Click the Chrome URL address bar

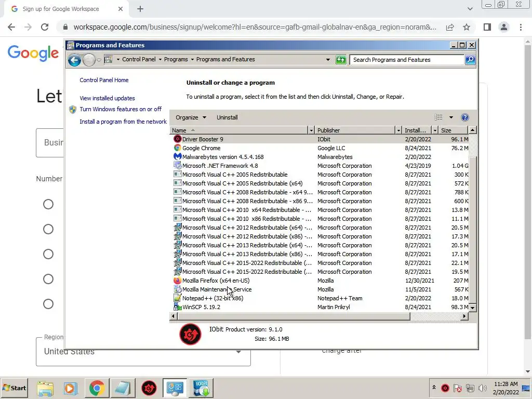(255, 27)
